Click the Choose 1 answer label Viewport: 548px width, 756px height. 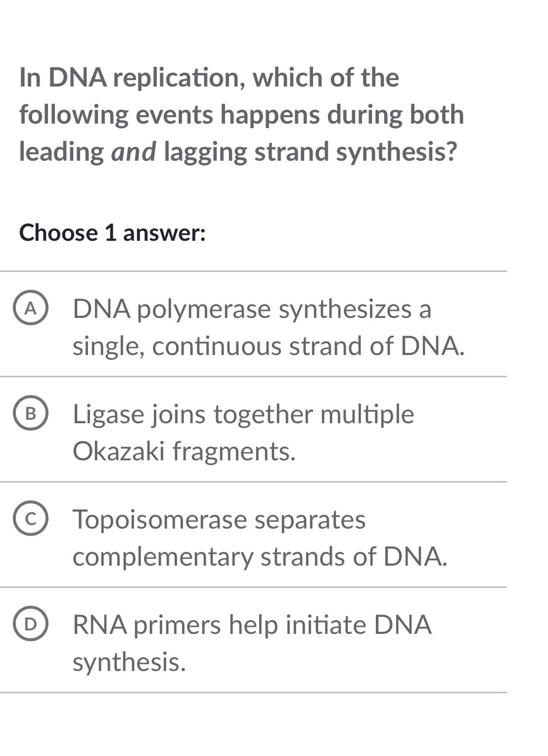coord(113,232)
